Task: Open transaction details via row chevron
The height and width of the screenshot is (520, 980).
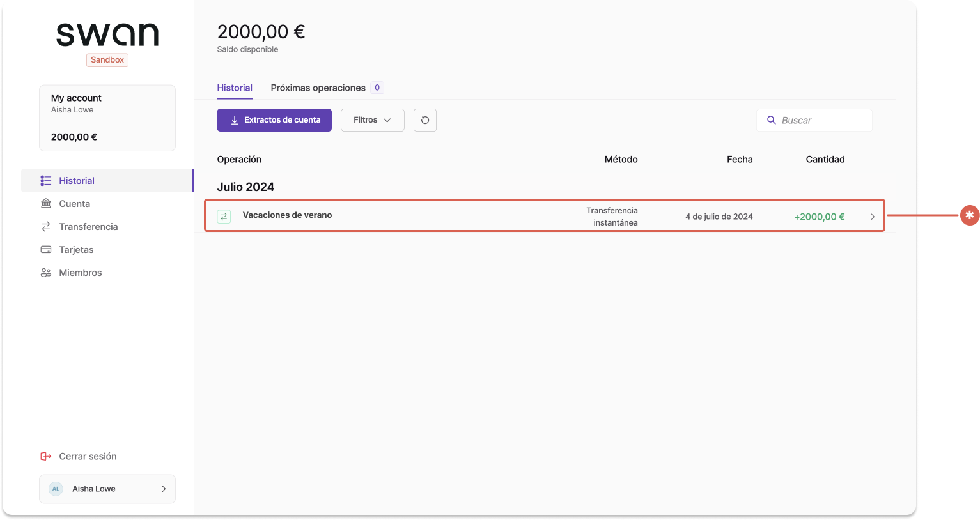Action: tap(873, 217)
